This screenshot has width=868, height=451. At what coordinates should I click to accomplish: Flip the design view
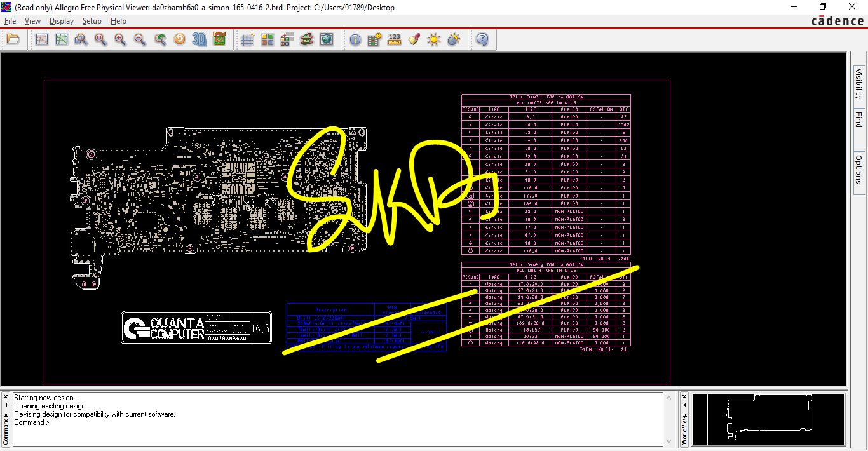click(219, 39)
